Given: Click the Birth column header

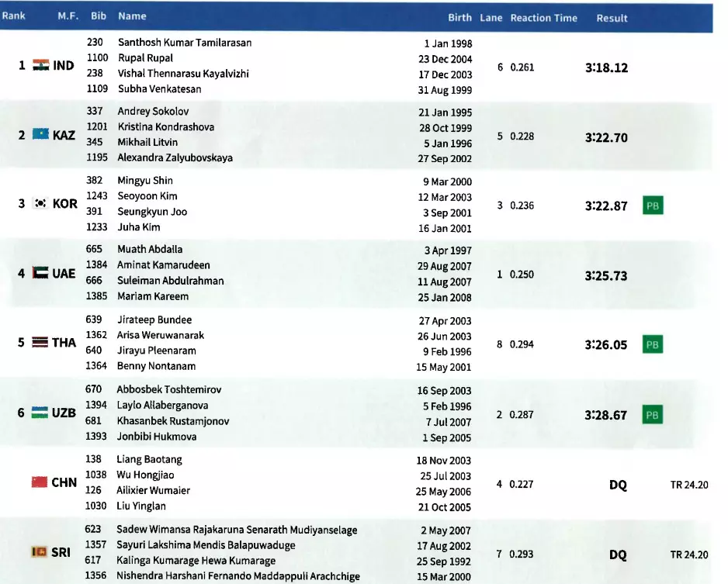Looking at the screenshot, I should (459, 18).
